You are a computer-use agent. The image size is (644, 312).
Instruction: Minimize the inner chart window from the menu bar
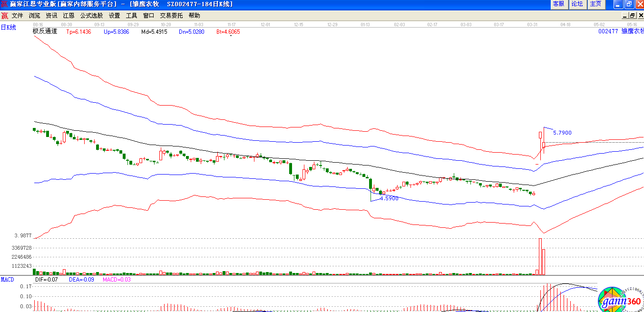click(625, 16)
